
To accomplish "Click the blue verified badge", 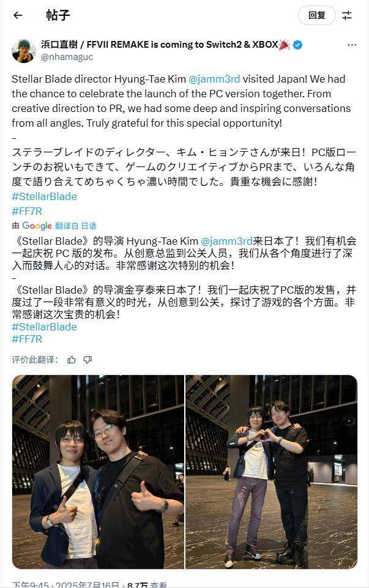I will pyautogui.click(x=298, y=45).
